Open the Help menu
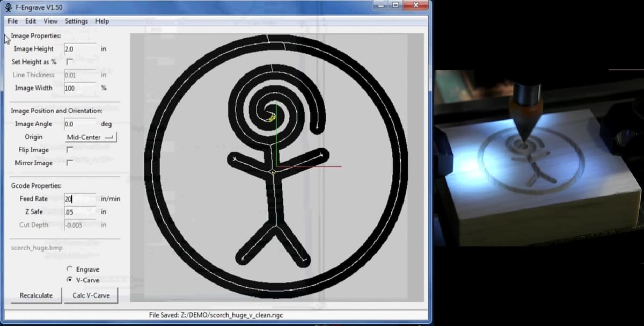 point(102,21)
